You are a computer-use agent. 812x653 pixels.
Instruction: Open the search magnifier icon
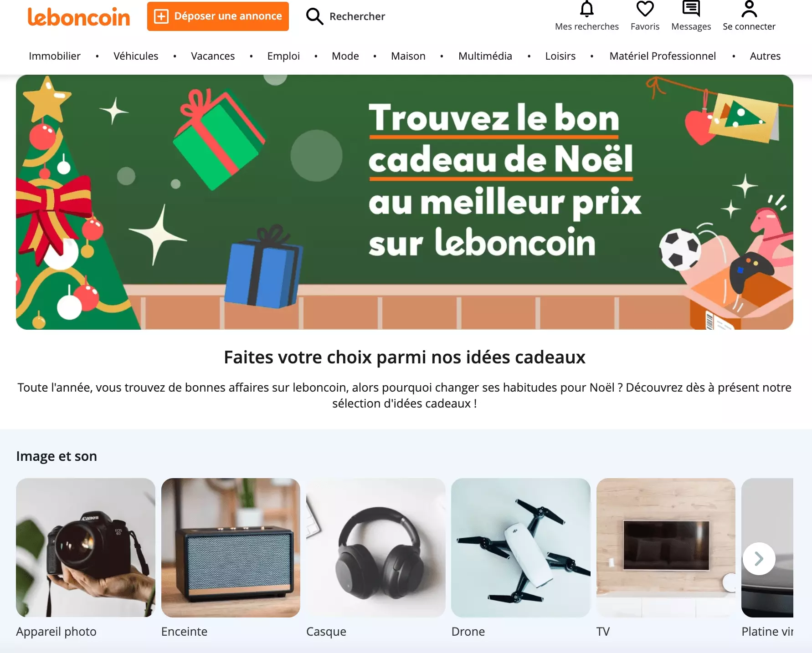[314, 16]
